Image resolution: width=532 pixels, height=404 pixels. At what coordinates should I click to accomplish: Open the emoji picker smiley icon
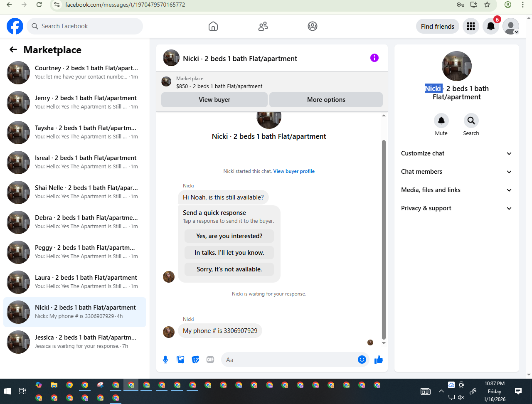[362, 360]
